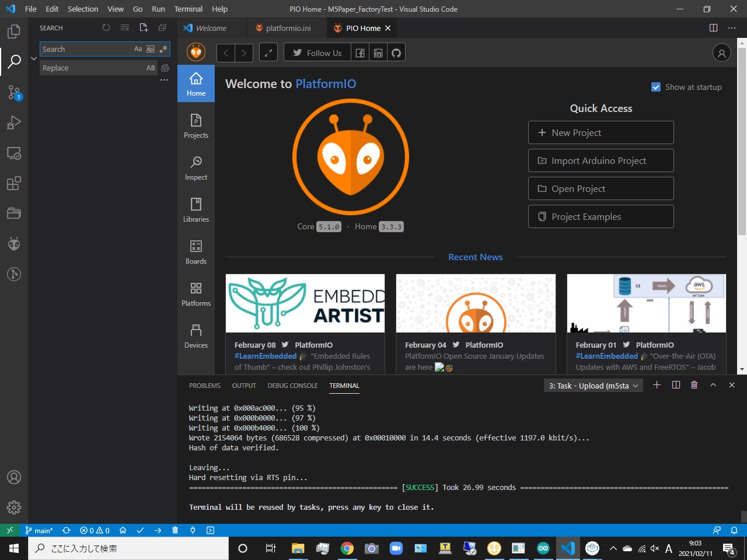Show the PROBLEMS panel tab
747x560 pixels.
[205, 386]
